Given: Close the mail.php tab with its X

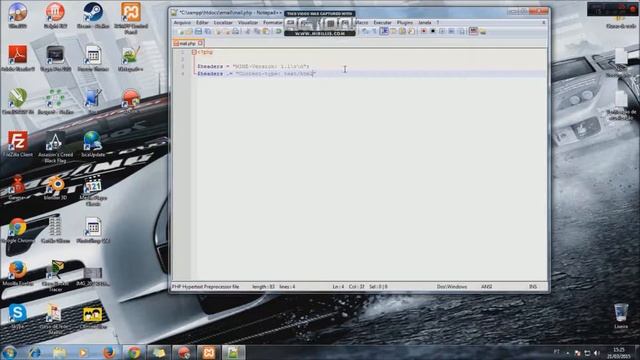Looking at the screenshot, I should (200, 43).
